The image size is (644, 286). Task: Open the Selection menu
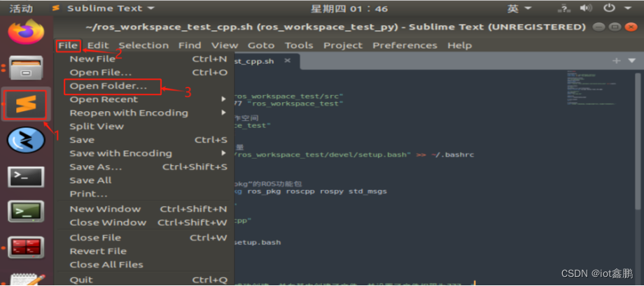click(143, 45)
